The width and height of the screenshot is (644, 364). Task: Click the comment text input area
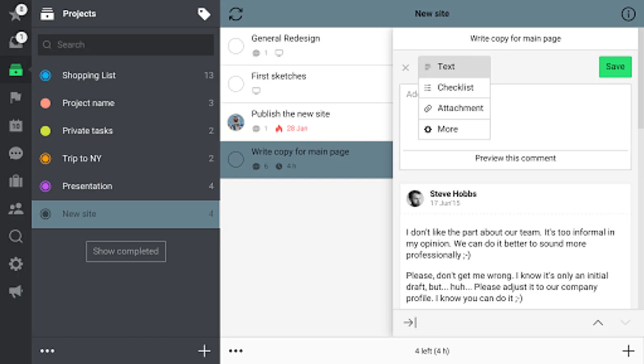pyautogui.click(x=515, y=117)
